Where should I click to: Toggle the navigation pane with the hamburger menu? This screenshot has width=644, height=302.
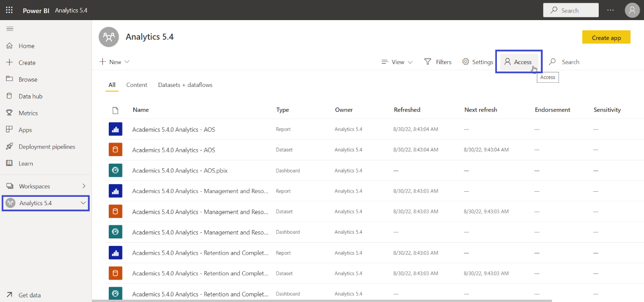pos(10,29)
